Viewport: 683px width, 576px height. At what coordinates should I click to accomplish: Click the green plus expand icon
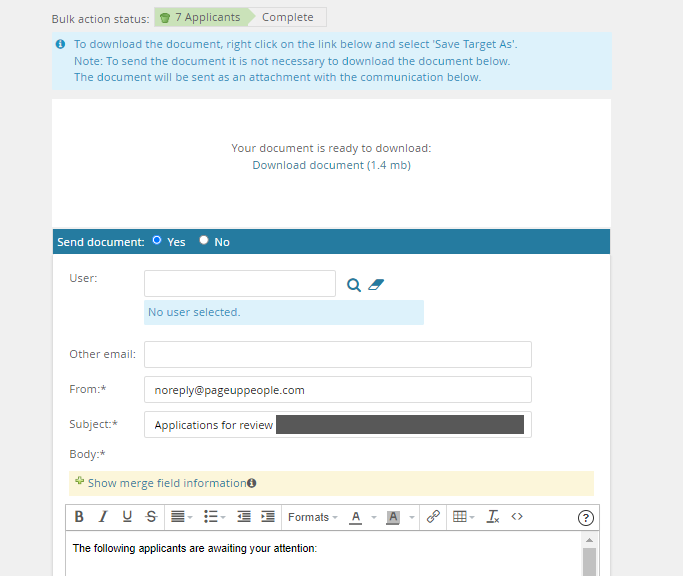click(x=79, y=481)
